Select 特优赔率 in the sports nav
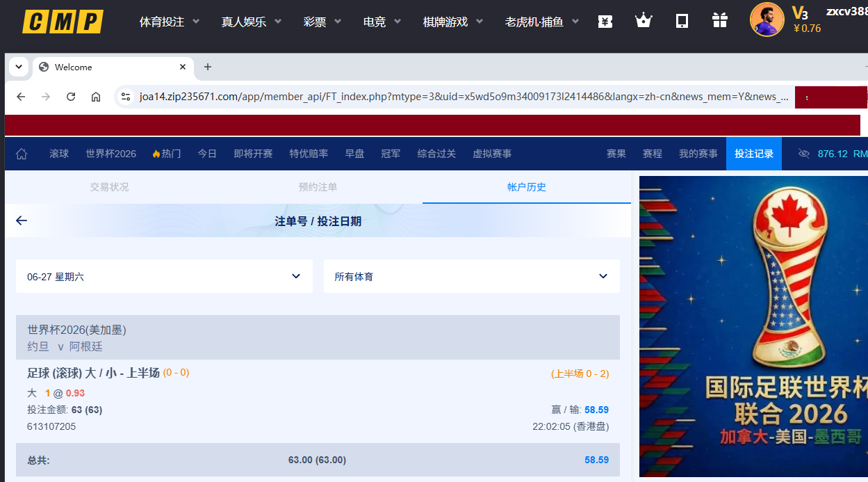Image resolution: width=868 pixels, height=482 pixels. point(309,154)
